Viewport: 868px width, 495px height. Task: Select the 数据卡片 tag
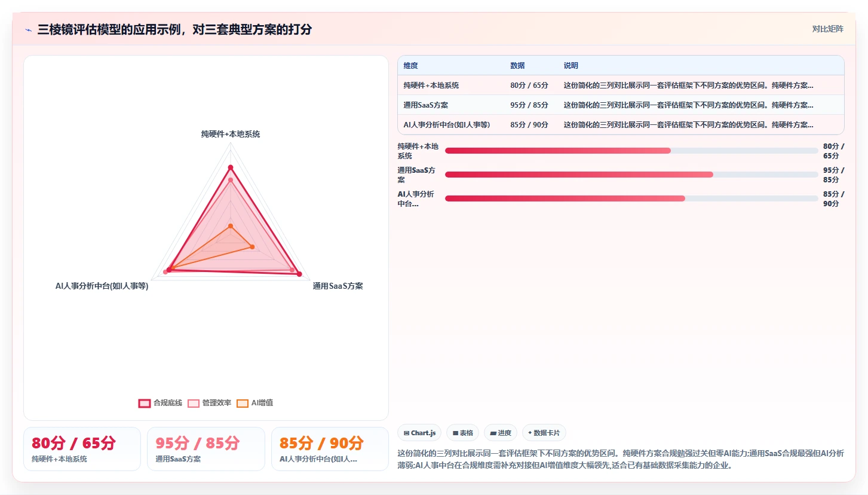(x=544, y=433)
